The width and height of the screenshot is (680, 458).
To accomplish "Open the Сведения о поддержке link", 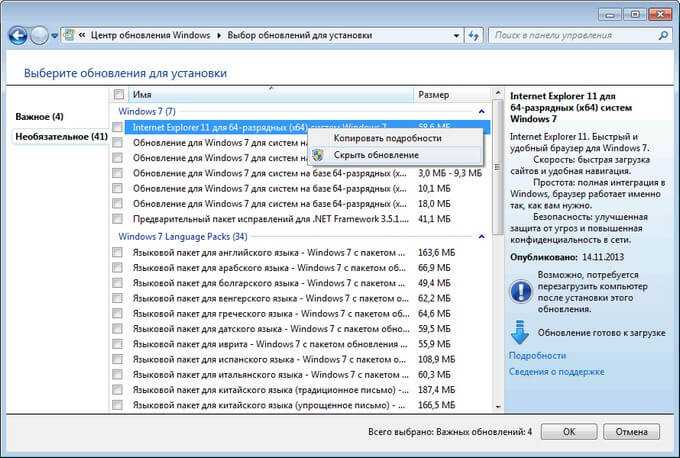I will (556, 372).
